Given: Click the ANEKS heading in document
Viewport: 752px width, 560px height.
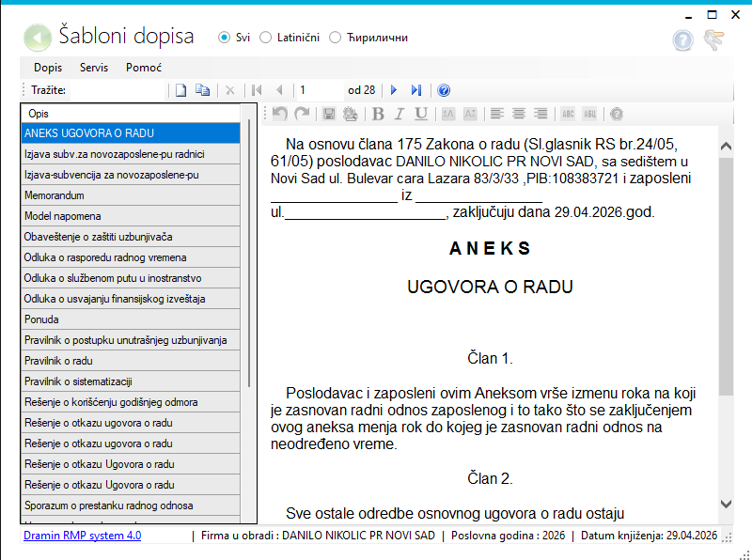Looking at the screenshot, I should click(x=490, y=248).
